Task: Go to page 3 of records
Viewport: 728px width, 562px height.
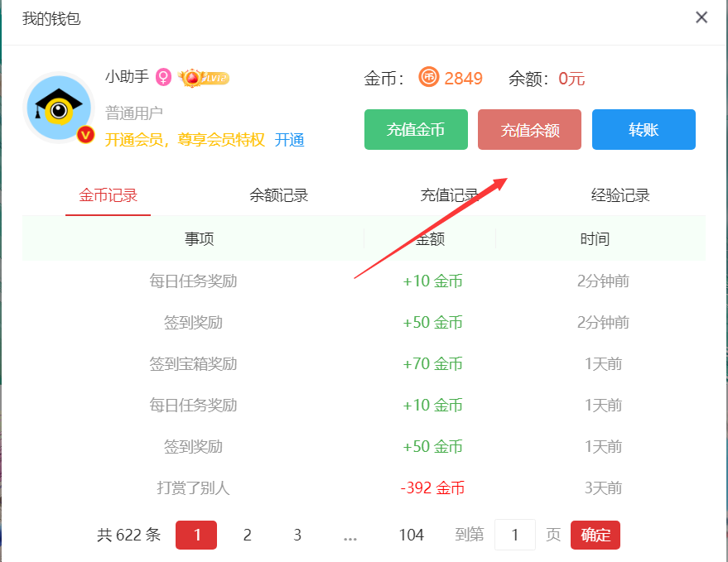Action: click(297, 536)
